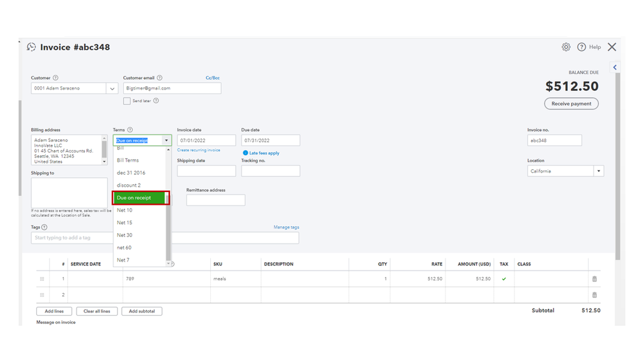
Task: Click the Send later help icon
Action: pyautogui.click(x=156, y=101)
